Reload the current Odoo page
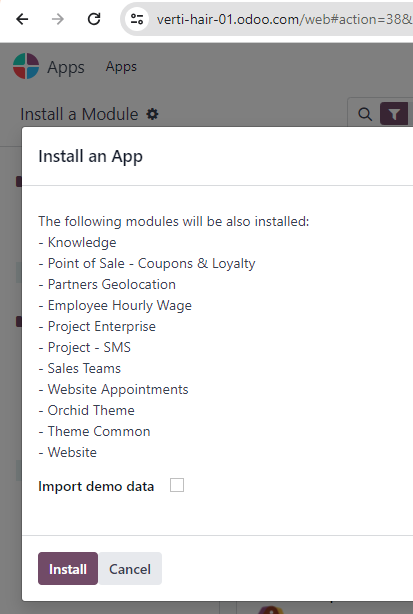This screenshot has height=614, width=413. [x=94, y=19]
